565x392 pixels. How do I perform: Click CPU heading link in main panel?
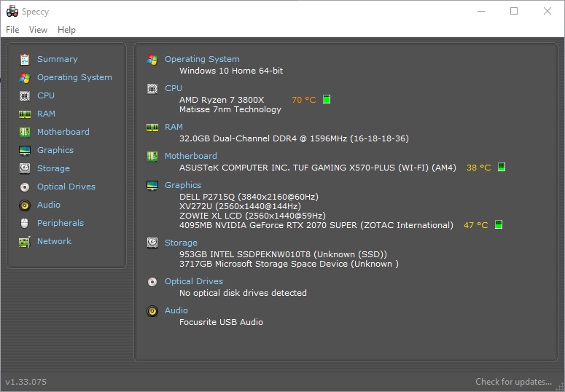click(174, 88)
